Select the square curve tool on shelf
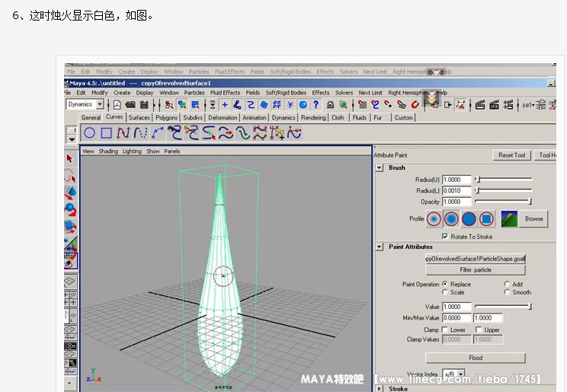567x392 pixels. tap(107, 133)
